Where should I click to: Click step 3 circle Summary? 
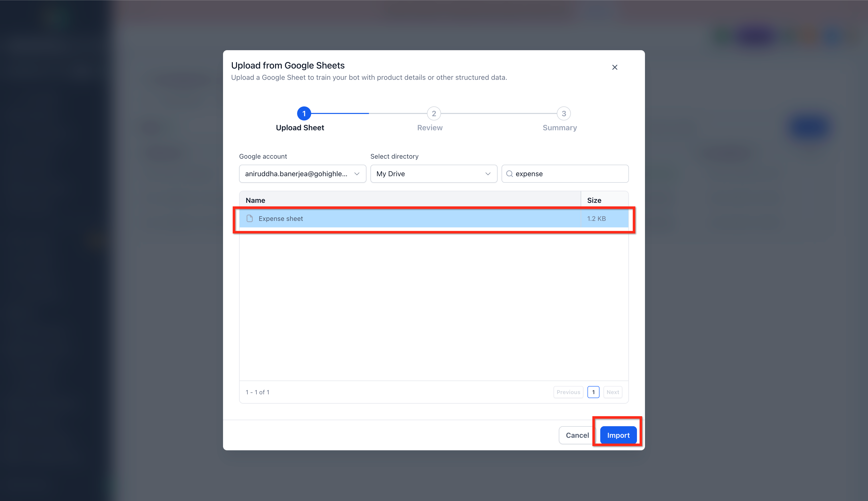pyautogui.click(x=564, y=113)
